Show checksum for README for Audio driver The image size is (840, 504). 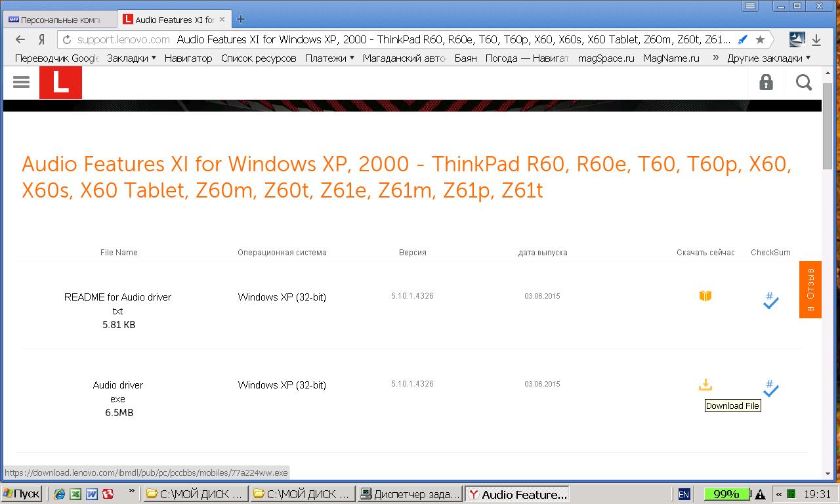[770, 301]
